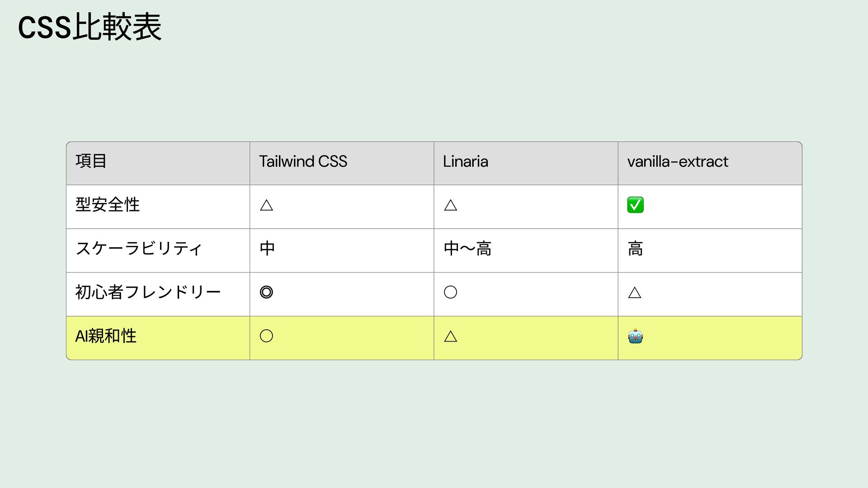The width and height of the screenshot is (868, 488).
Task: Click the Linaria column header
Action: pos(465,162)
